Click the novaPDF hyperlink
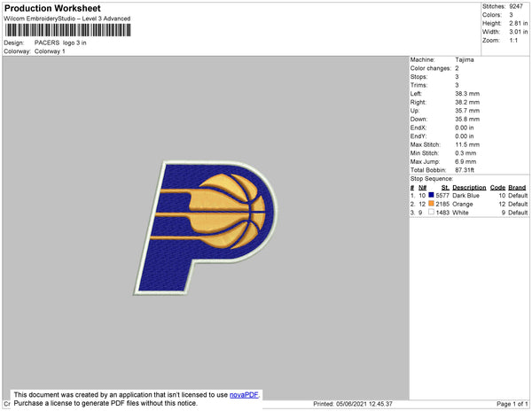 pyautogui.click(x=244, y=395)
